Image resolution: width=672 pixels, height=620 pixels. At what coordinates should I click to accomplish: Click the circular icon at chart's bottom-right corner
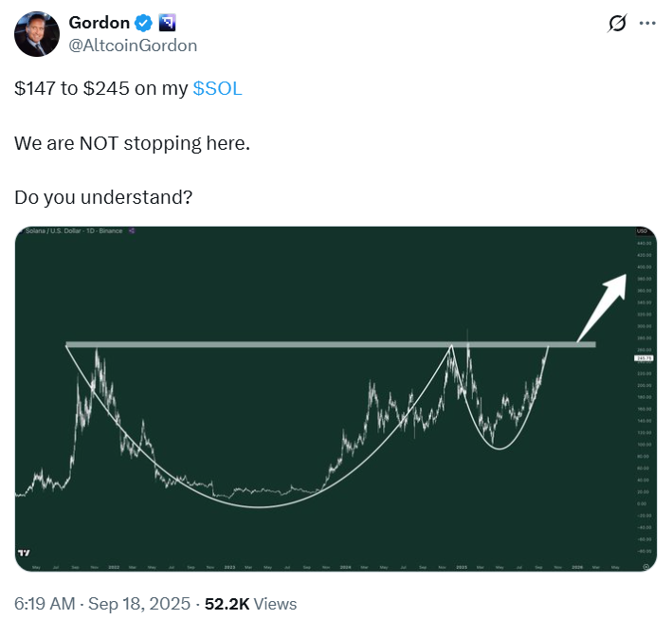tap(645, 567)
